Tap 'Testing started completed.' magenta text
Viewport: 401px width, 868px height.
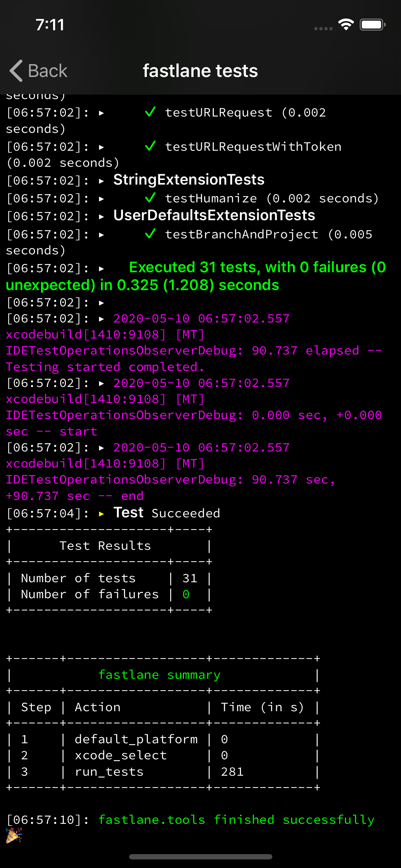click(x=105, y=367)
